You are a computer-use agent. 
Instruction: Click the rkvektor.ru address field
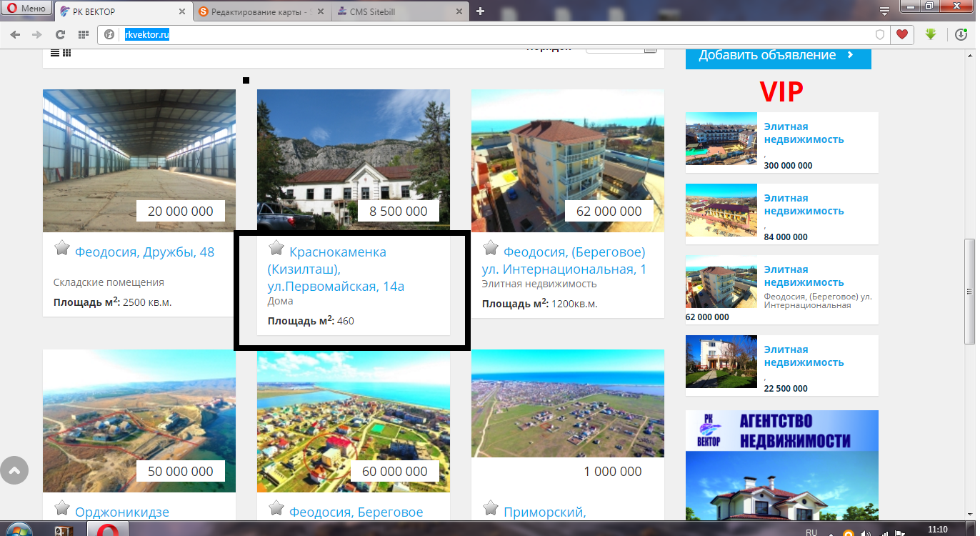493,34
